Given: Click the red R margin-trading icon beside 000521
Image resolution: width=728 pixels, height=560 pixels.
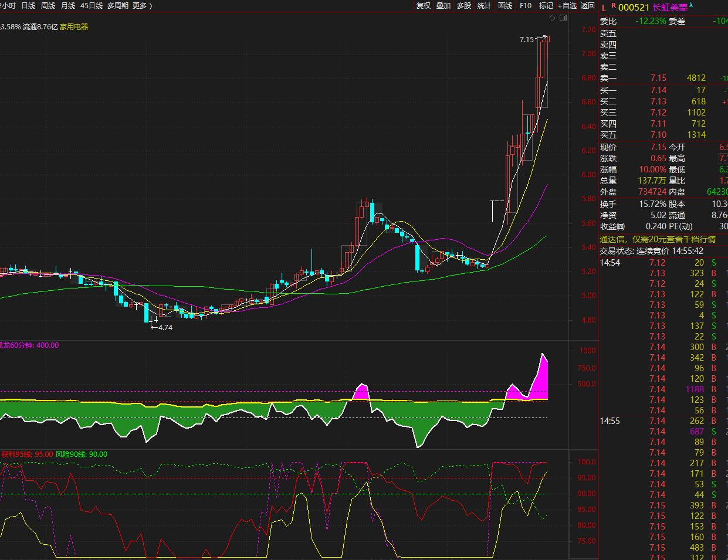Looking at the screenshot, I should click(x=614, y=6).
